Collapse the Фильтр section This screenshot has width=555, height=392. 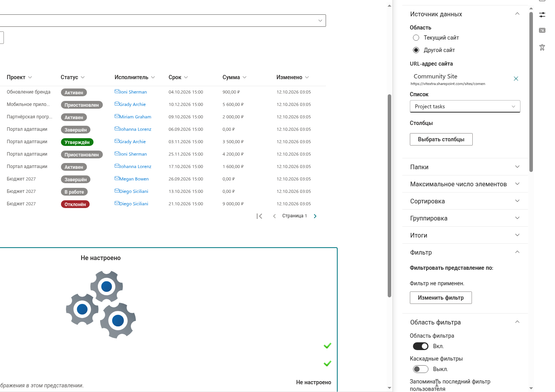(465, 252)
